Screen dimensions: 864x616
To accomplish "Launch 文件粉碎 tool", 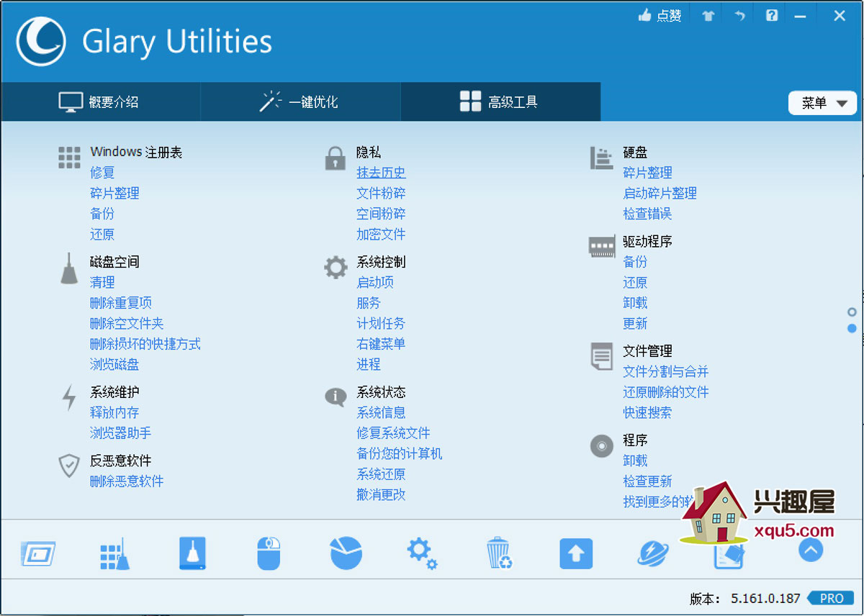I will coord(381,193).
